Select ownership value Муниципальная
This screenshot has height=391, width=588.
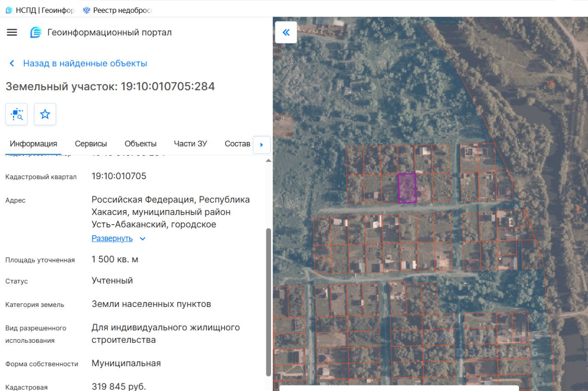(x=126, y=363)
